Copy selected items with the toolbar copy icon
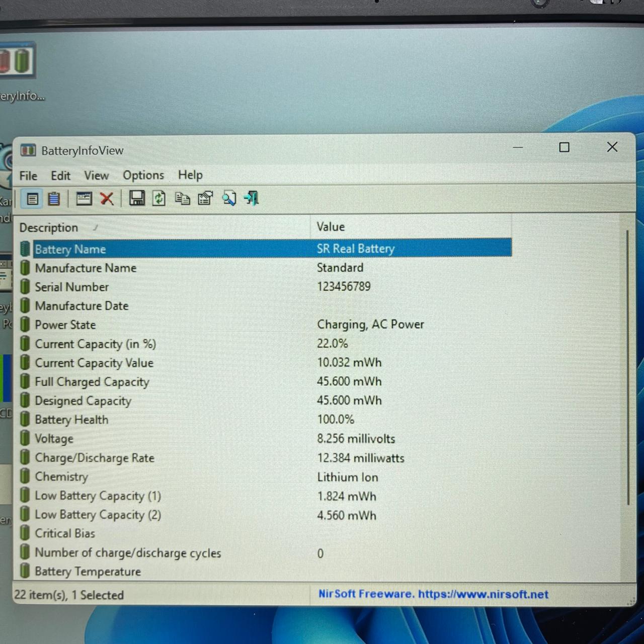Screen dimensions: 644x644 pos(182,198)
